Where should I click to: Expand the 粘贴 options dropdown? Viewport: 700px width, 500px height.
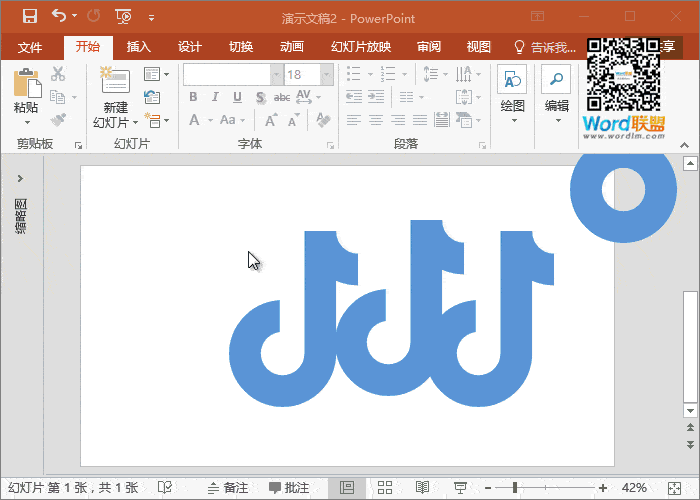tap(27, 122)
